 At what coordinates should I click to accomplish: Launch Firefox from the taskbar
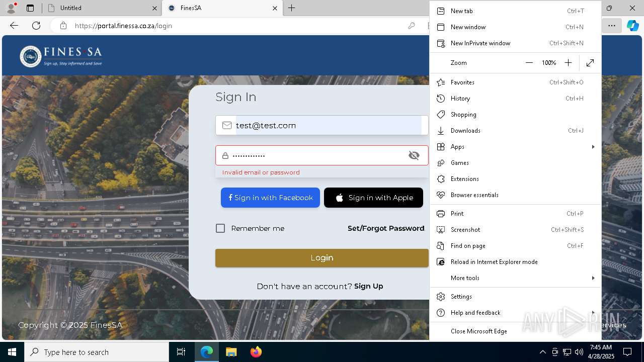click(256, 352)
